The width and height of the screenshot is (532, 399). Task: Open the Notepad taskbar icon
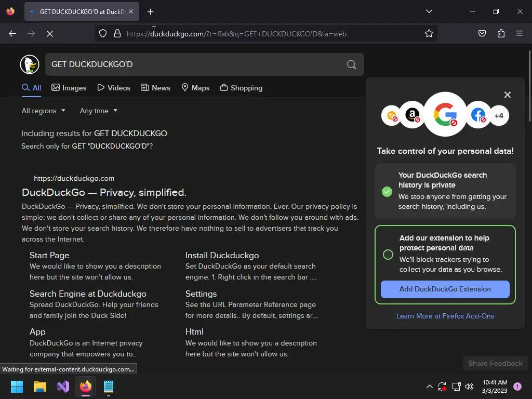pos(109,387)
